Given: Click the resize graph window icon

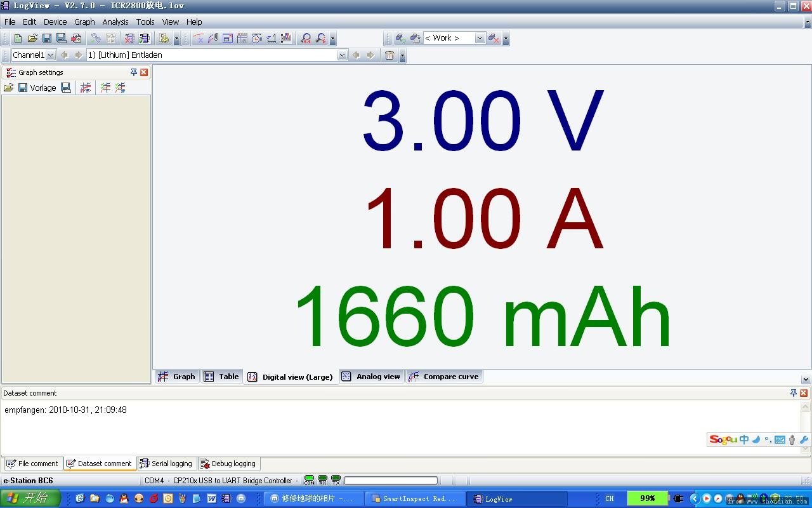Looking at the screenshot, I should (228, 38).
